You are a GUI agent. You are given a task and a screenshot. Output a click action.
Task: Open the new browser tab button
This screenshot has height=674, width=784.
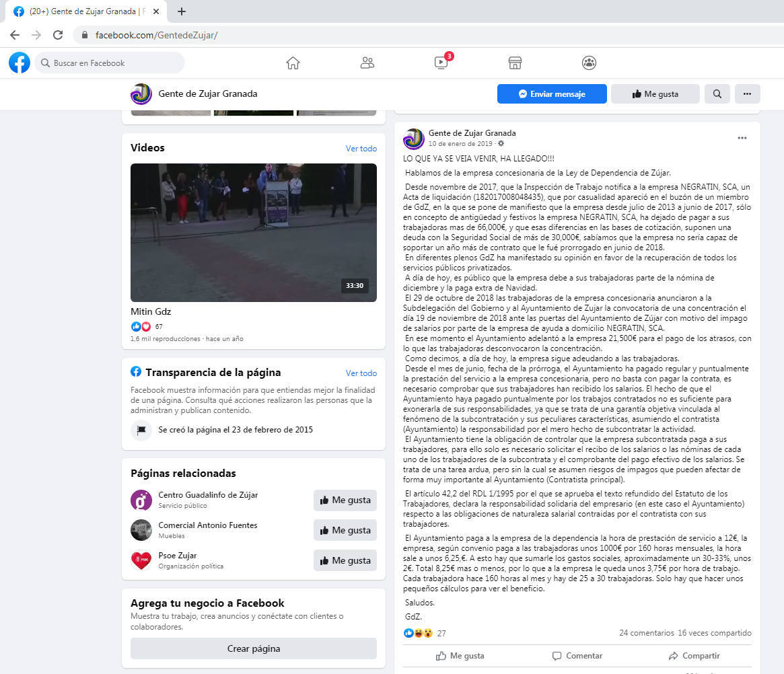tap(182, 11)
